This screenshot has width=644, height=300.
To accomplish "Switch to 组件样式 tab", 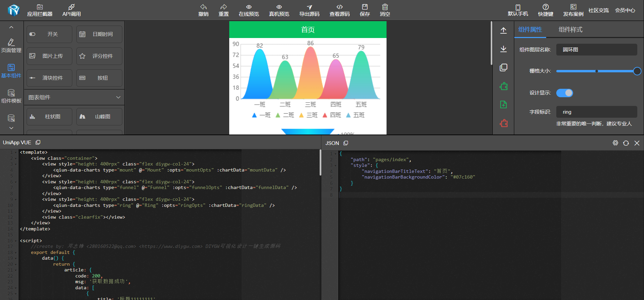I will (x=570, y=30).
